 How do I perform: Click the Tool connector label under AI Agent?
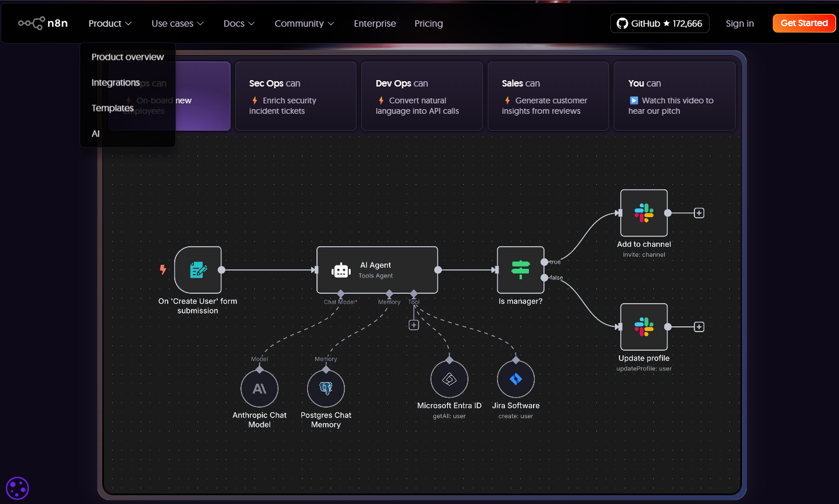[414, 302]
